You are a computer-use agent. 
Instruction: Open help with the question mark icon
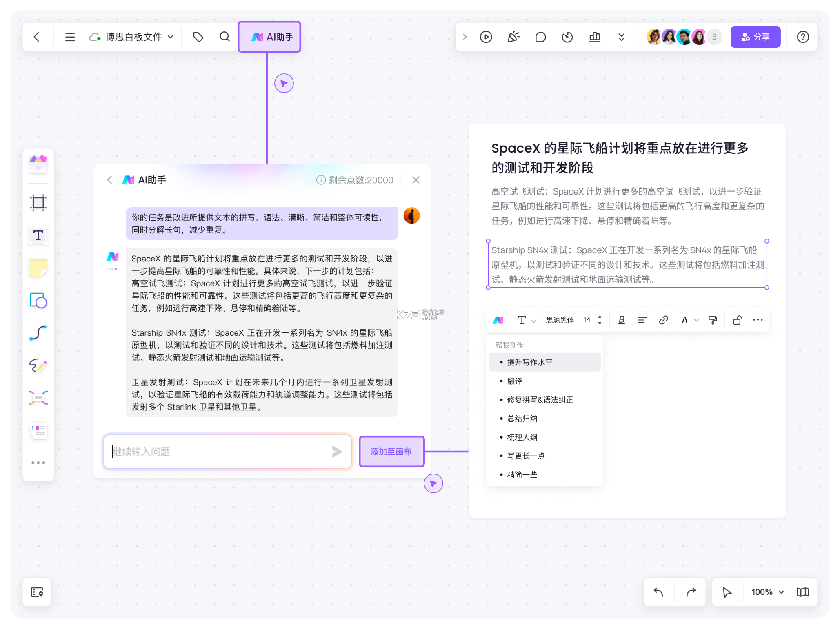point(803,37)
